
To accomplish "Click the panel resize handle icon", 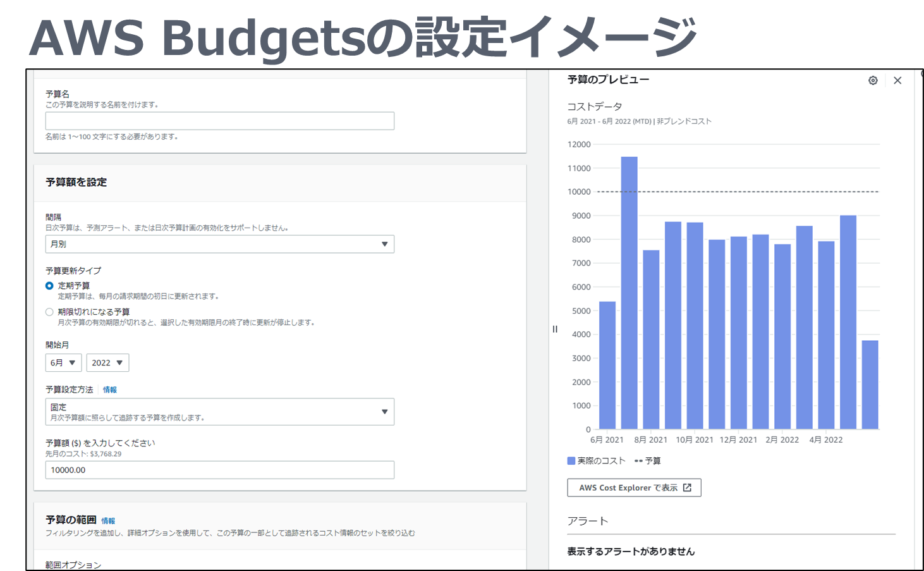I will tap(555, 329).
